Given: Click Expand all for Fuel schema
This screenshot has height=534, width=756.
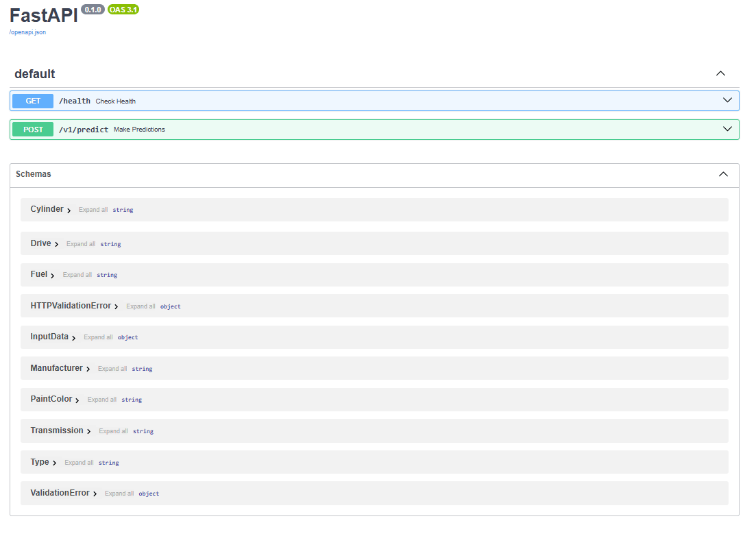Looking at the screenshot, I should coord(77,275).
